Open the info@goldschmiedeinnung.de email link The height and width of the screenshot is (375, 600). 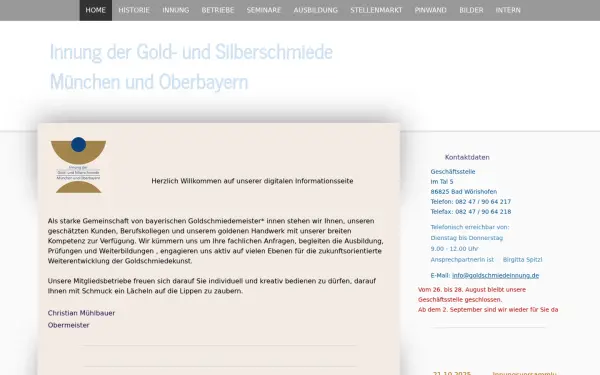[x=495, y=276]
